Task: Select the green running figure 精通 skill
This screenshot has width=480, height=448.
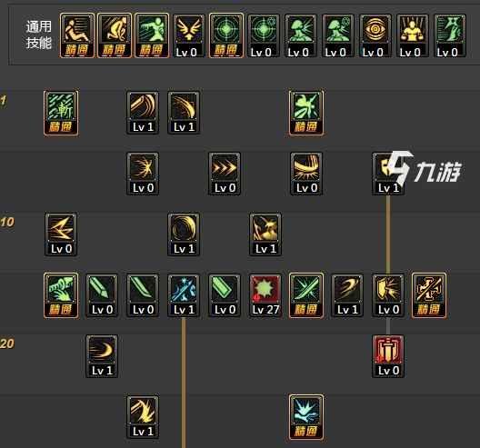Action: [152, 35]
